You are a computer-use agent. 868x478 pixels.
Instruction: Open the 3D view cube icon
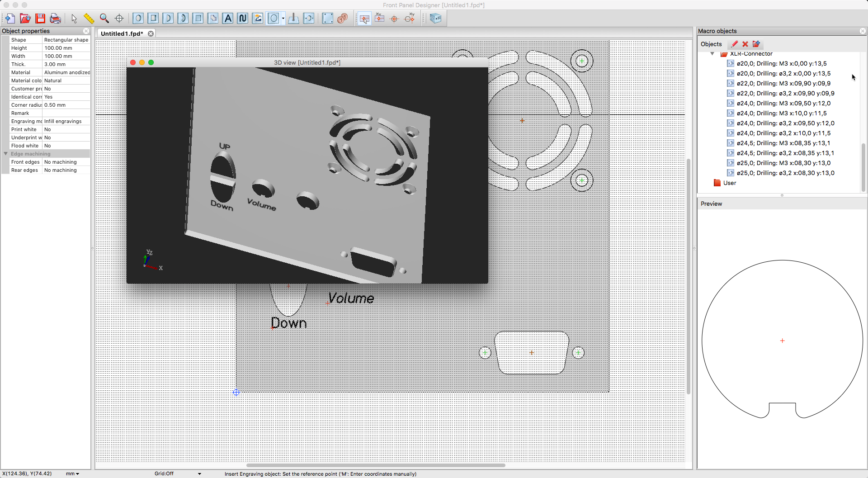tap(436, 19)
